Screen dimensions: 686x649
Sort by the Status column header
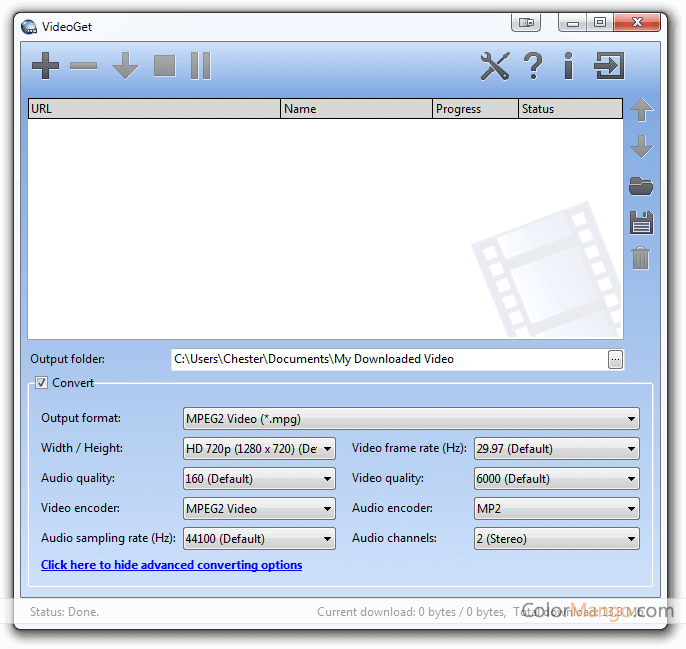pos(570,109)
